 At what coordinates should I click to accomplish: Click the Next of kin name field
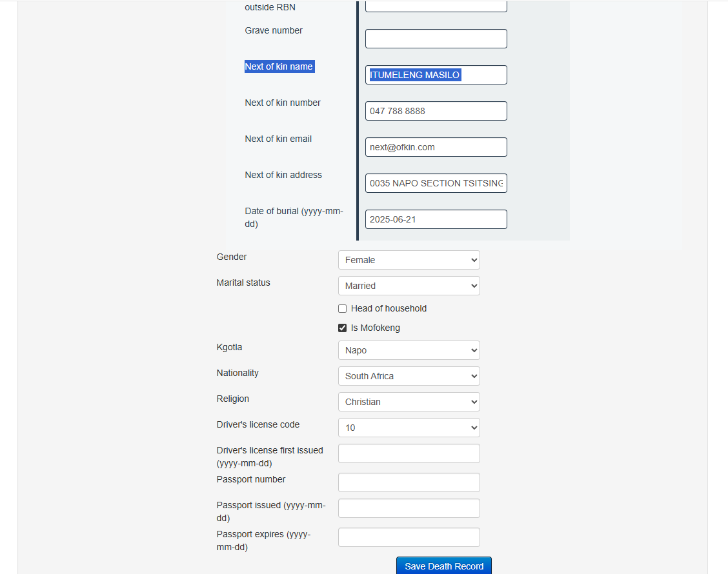point(436,75)
